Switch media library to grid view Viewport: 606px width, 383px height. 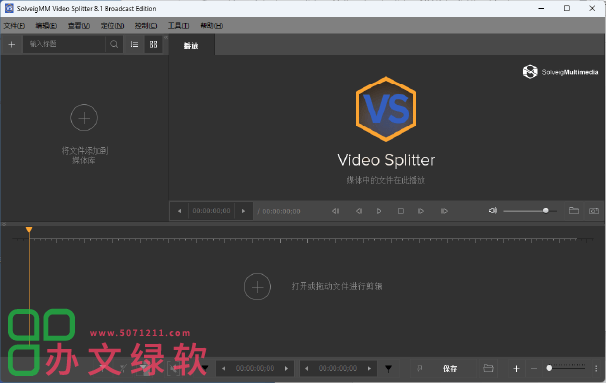(x=154, y=44)
